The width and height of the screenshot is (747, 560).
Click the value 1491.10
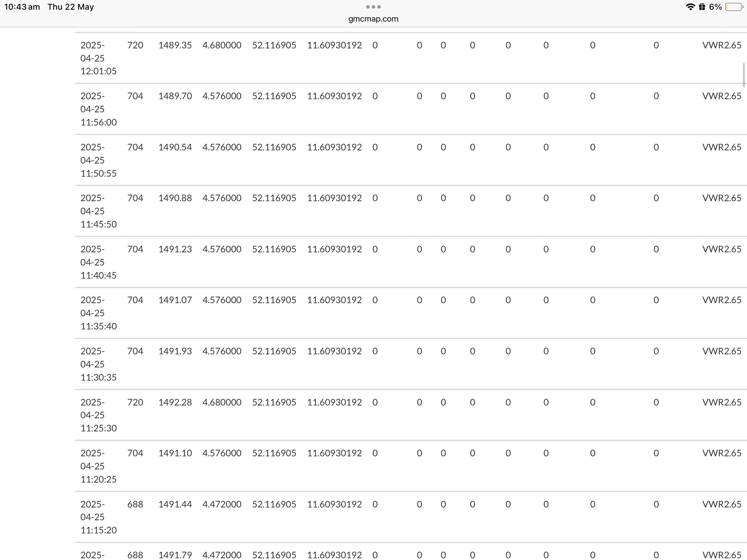pos(175,453)
